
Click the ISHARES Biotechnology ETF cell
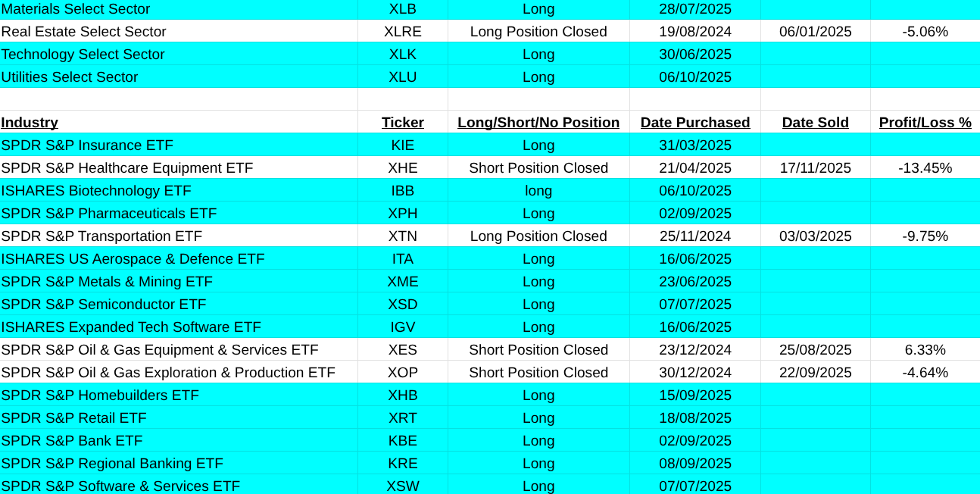96,191
